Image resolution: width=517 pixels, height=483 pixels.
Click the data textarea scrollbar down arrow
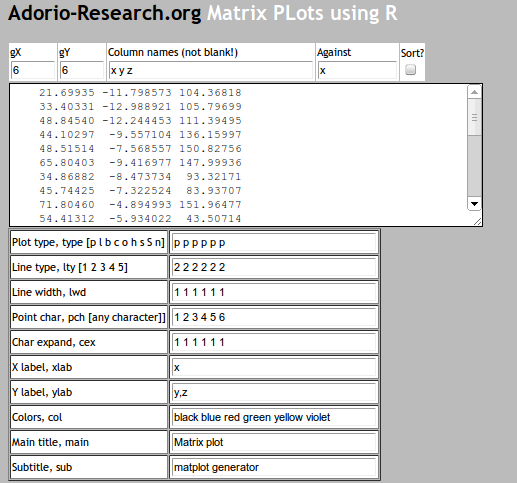point(474,204)
